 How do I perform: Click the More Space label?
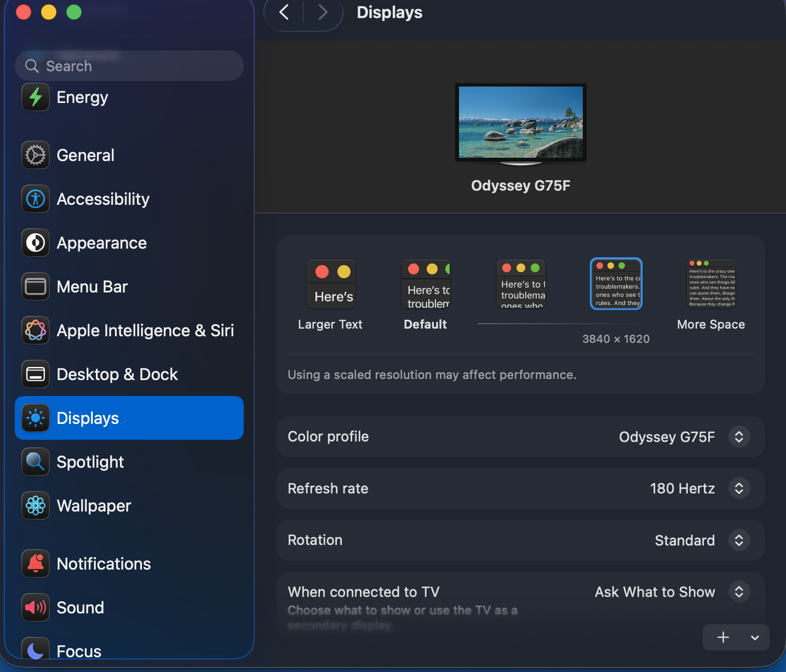[x=711, y=324]
